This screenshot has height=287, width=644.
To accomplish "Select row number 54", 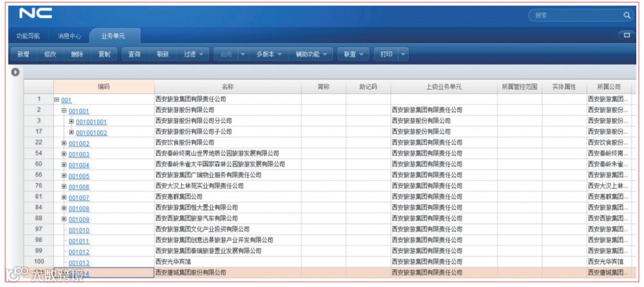I will click(39, 153).
